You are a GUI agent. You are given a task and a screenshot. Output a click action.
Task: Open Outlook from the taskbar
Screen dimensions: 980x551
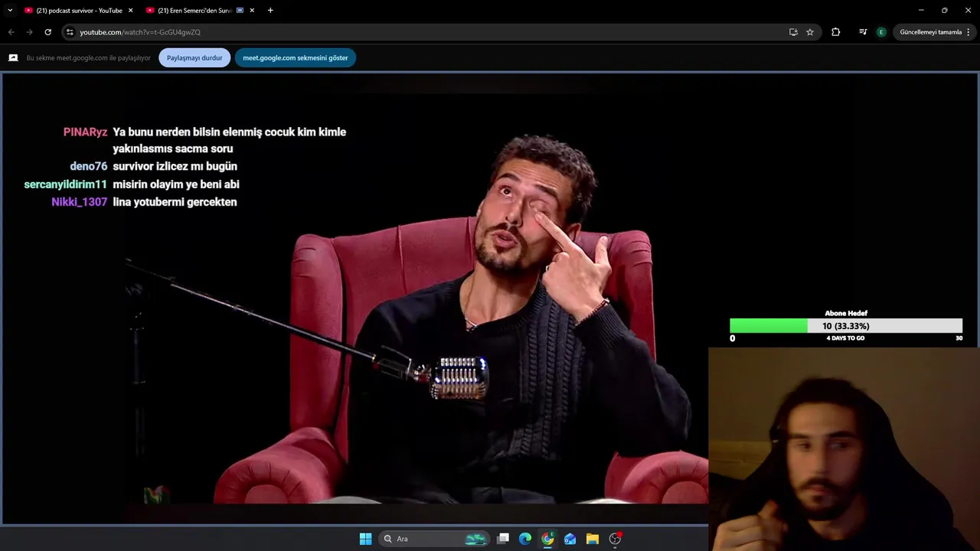coord(570,539)
